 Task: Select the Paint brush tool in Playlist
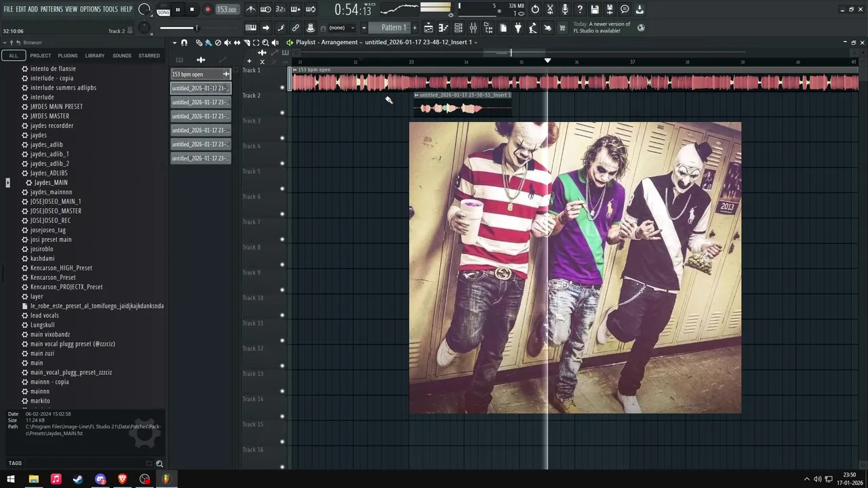click(208, 43)
